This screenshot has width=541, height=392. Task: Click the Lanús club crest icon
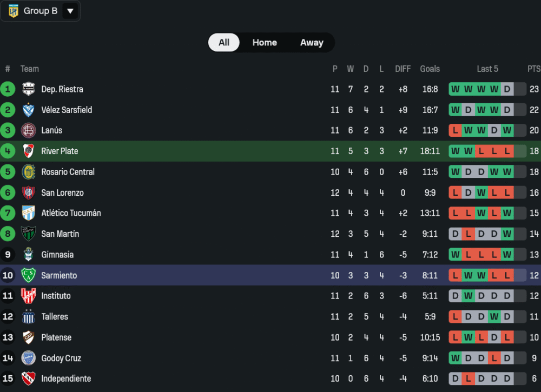28,130
